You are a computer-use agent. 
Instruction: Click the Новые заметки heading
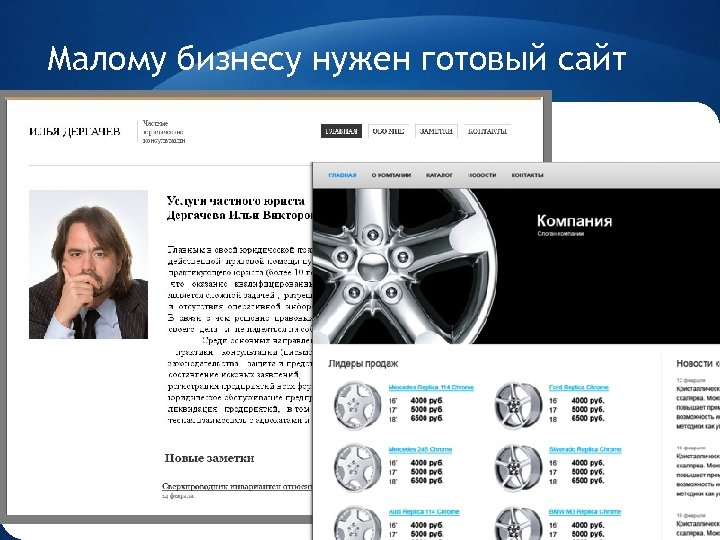click(x=209, y=458)
